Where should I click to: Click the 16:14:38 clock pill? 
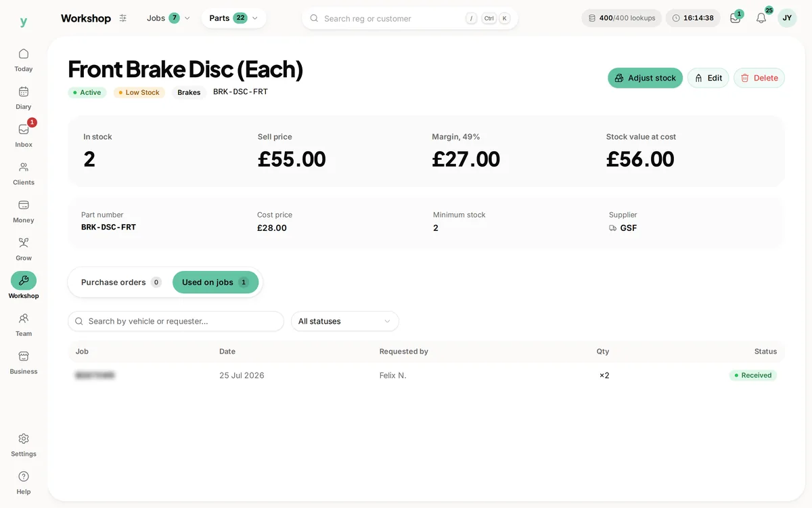point(693,18)
